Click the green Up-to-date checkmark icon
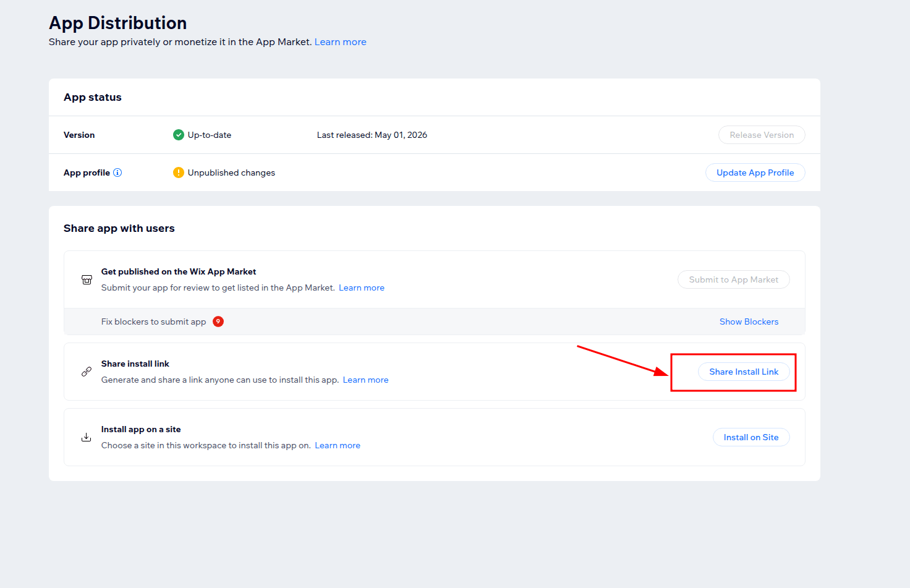 click(179, 135)
